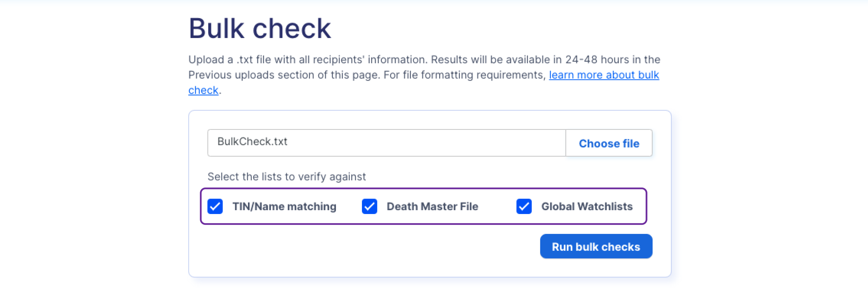Click the checkmark icon beside Death Master File

point(369,206)
